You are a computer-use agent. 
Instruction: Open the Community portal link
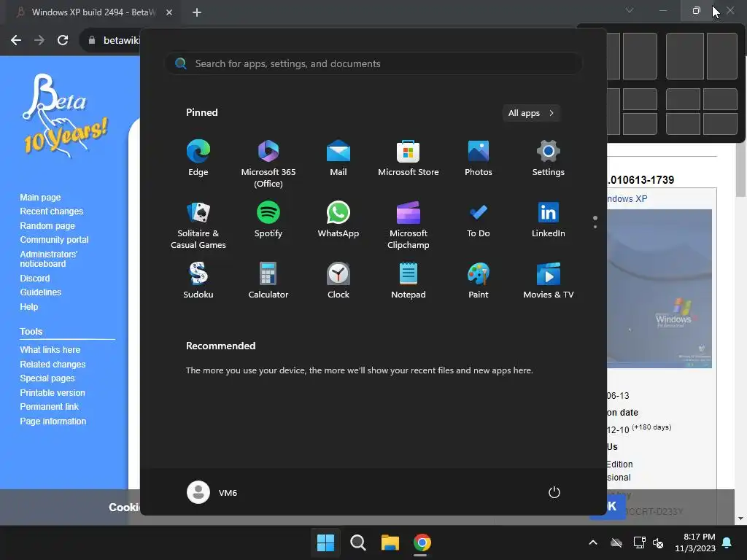pos(54,239)
